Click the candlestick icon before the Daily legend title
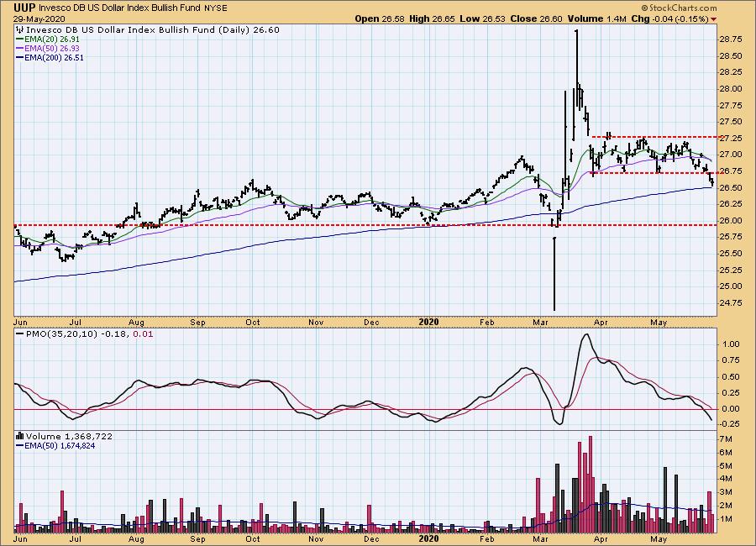This screenshot has width=756, height=546. (20, 30)
